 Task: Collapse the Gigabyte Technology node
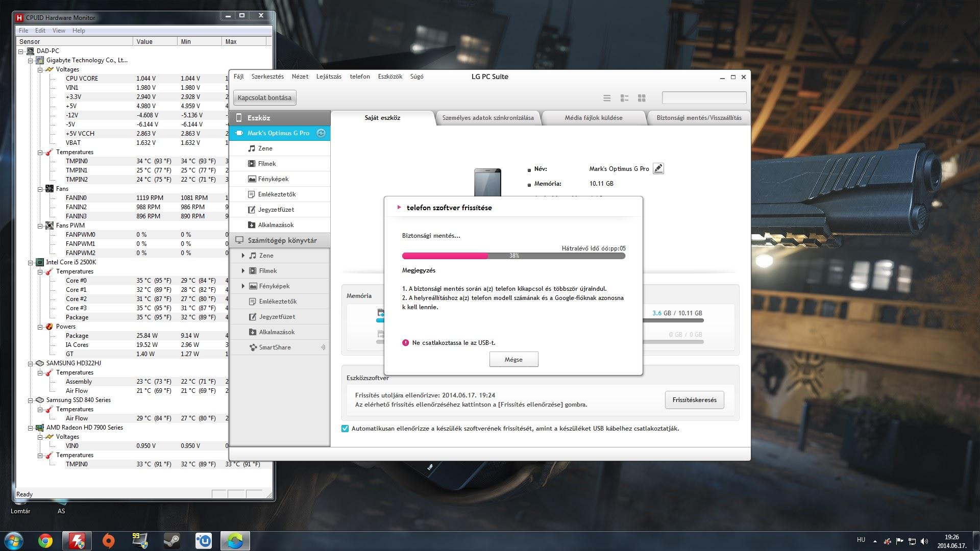pyautogui.click(x=30, y=60)
